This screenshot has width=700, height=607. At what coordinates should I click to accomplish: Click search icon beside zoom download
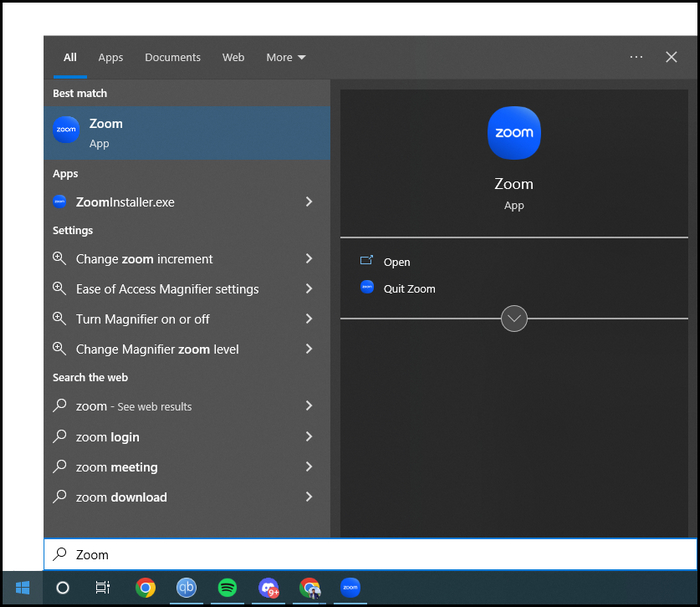(x=59, y=496)
